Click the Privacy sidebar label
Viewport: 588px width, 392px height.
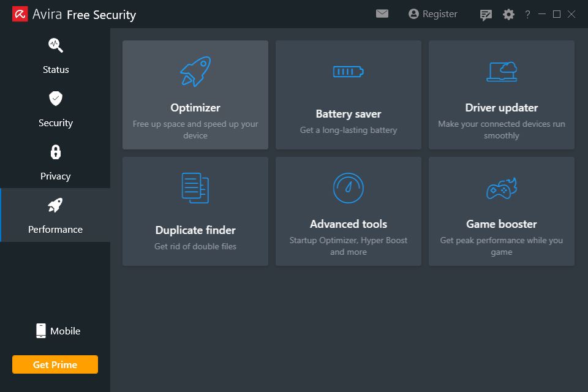56,176
